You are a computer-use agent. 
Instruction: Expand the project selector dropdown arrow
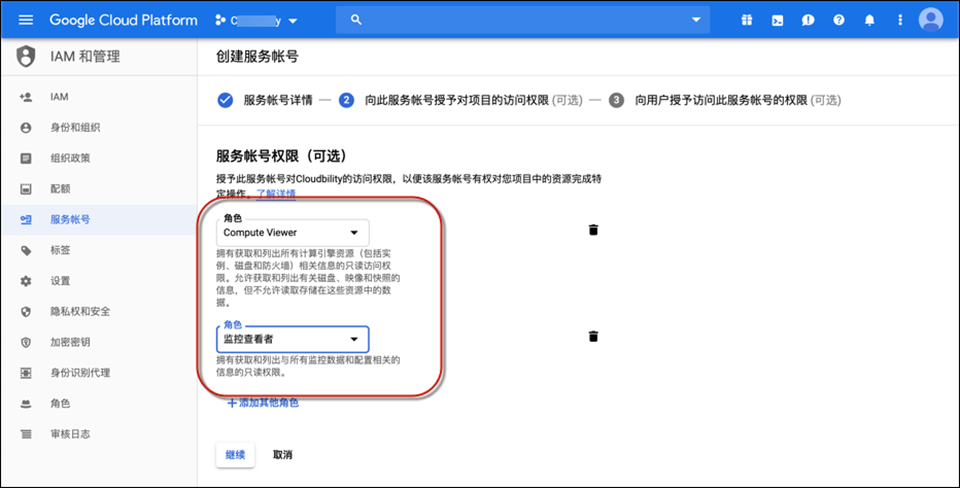tap(293, 21)
